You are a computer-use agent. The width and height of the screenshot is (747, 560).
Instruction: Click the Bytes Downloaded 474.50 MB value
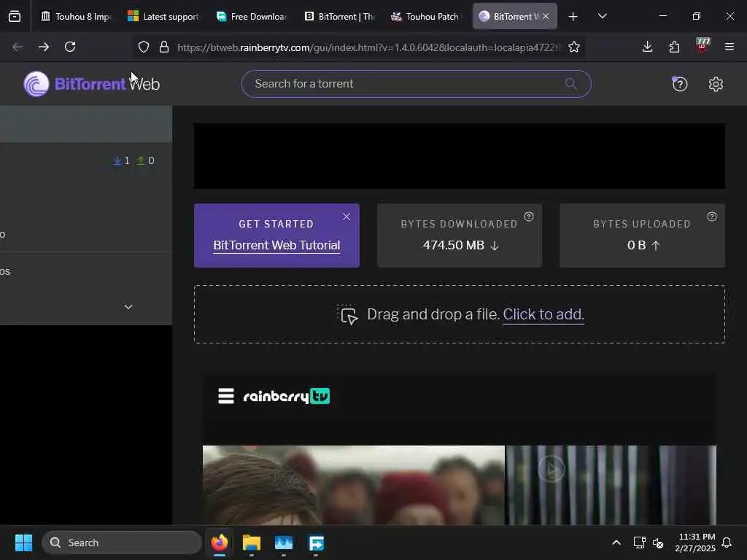point(460,245)
